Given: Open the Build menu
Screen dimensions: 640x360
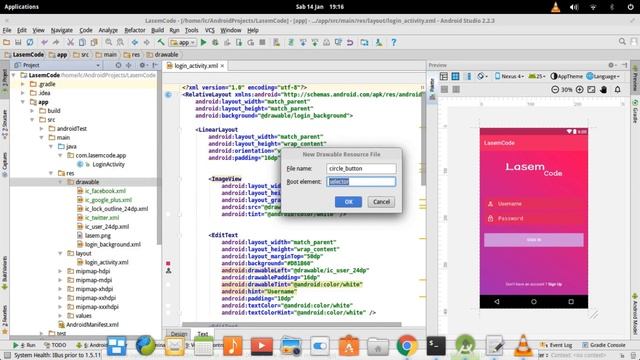Looking at the screenshot, I should 157,30.
